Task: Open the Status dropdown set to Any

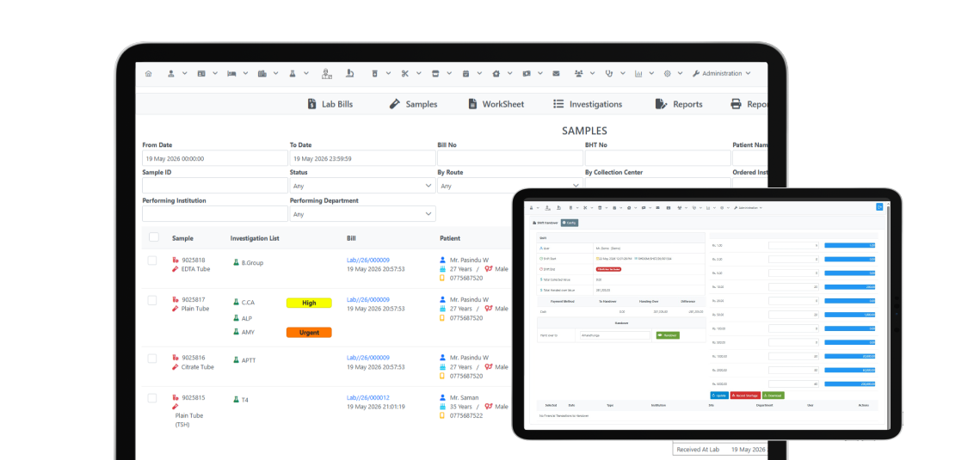Action: pyautogui.click(x=362, y=186)
